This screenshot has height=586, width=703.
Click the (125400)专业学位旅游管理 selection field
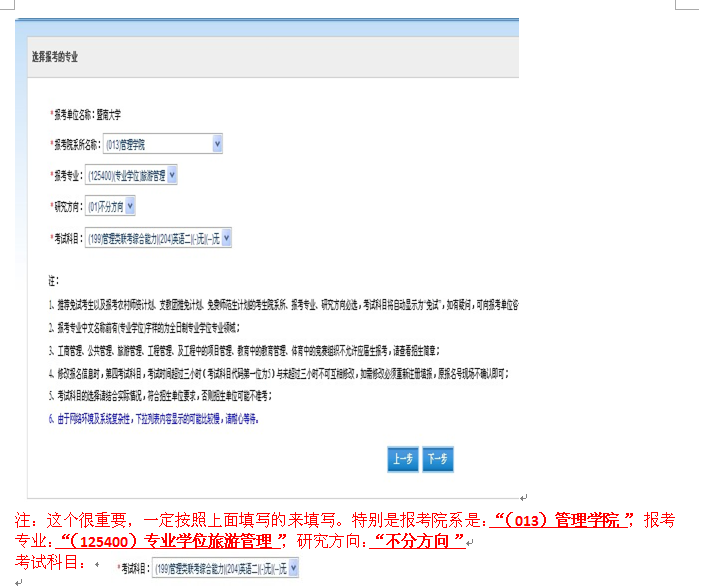(126, 176)
